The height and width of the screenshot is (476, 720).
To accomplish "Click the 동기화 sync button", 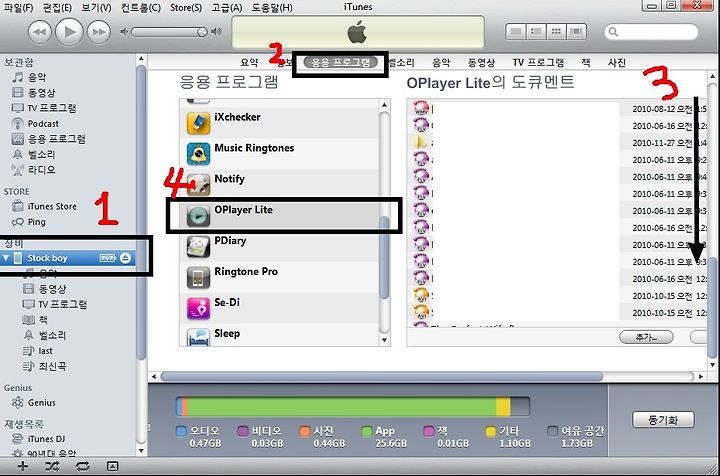I will [x=663, y=420].
